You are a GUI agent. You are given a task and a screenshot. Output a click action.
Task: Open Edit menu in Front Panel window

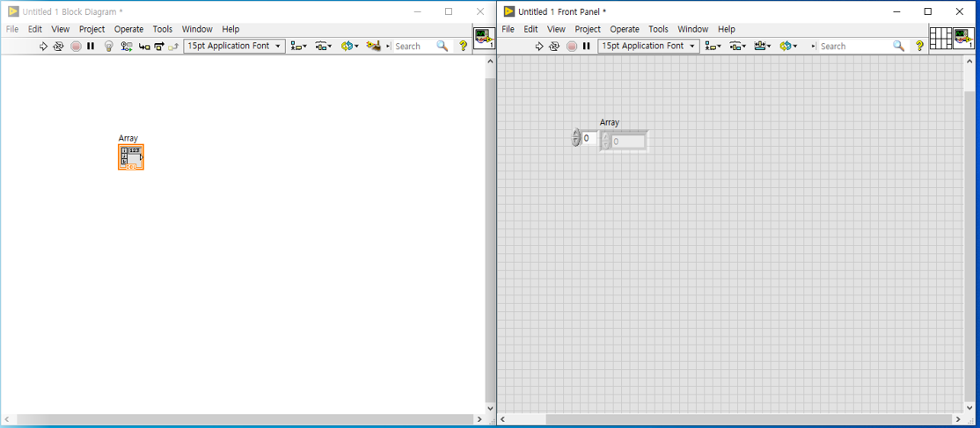point(530,29)
